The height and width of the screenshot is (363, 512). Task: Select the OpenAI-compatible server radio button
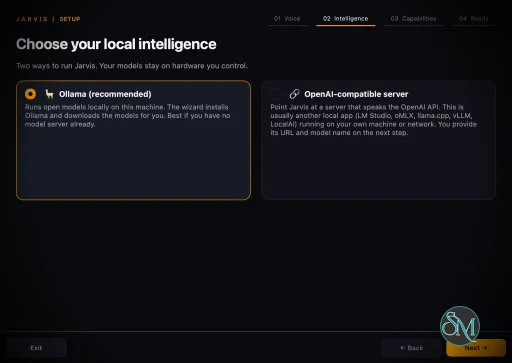276,94
